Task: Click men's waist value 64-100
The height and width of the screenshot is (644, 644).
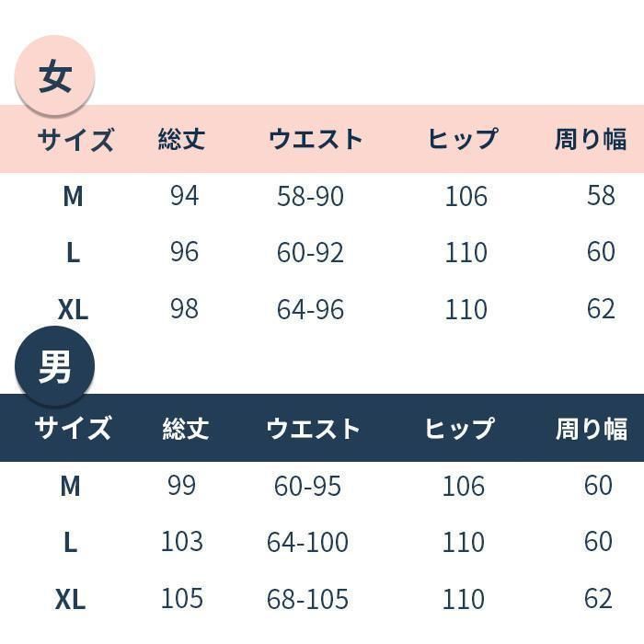Action: click(307, 542)
